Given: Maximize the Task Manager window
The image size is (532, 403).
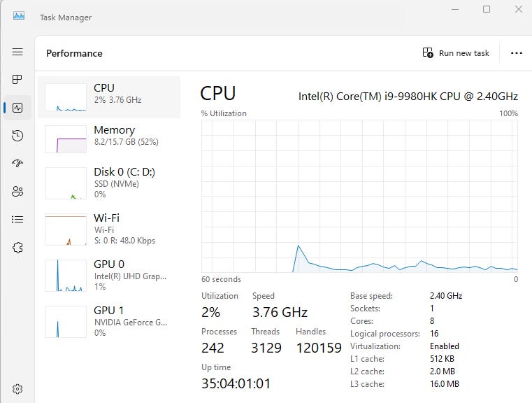Looking at the screenshot, I should [x=487, y=9].
